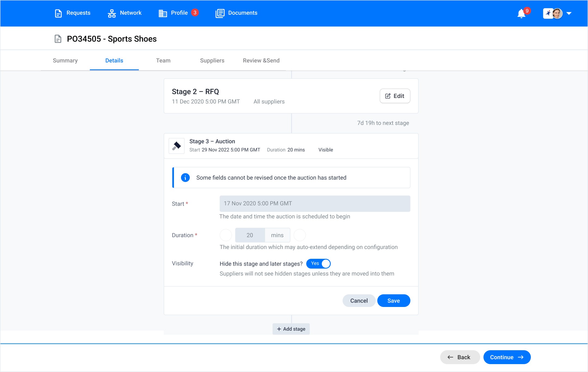Open the notifications bell
The width and height of the screenshot is (588, 372).
pos(521,13)
